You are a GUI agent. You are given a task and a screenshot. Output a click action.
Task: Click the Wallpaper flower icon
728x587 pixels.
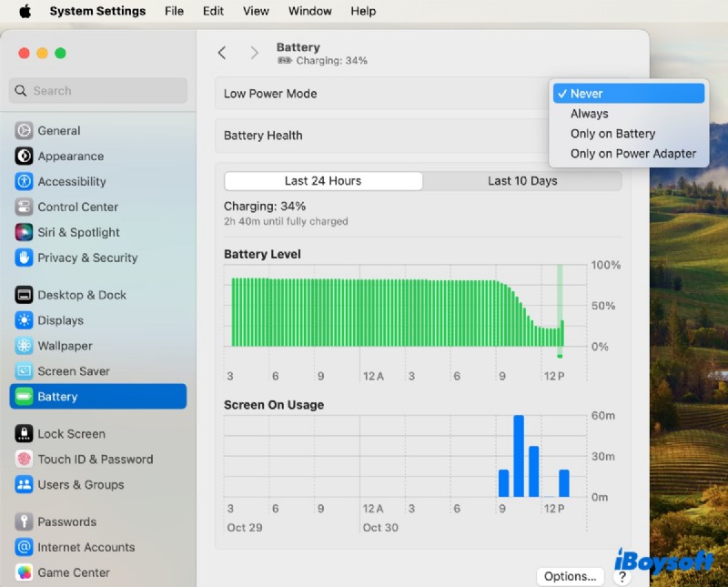point(24,346)
